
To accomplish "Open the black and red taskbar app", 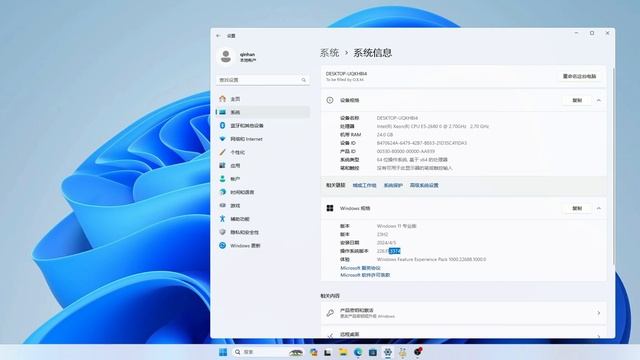I will [418, 351].
